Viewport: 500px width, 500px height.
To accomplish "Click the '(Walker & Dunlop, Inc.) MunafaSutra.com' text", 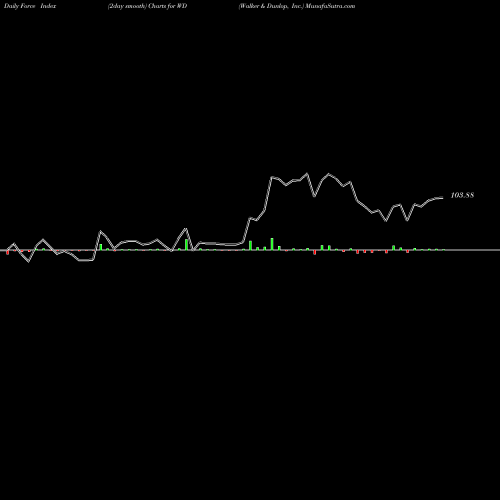I will point(297,6).
